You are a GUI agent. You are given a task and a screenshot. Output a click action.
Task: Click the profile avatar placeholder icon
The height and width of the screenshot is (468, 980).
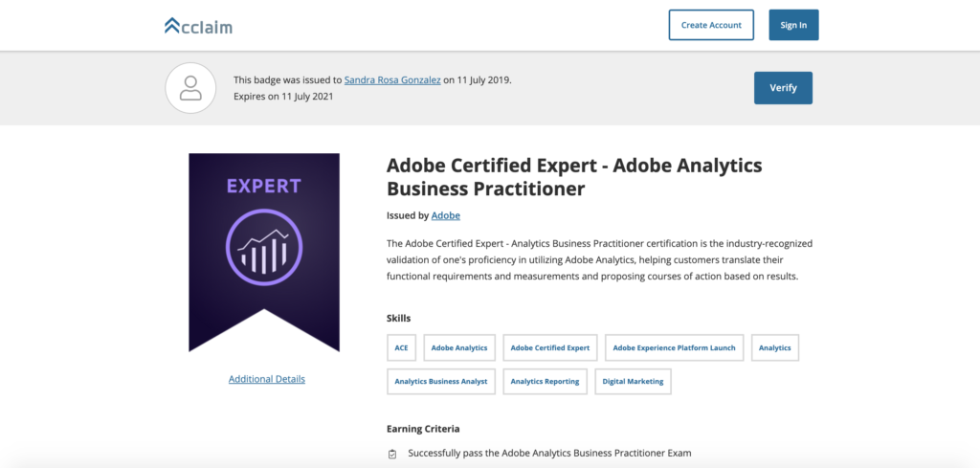coord(190,88)
